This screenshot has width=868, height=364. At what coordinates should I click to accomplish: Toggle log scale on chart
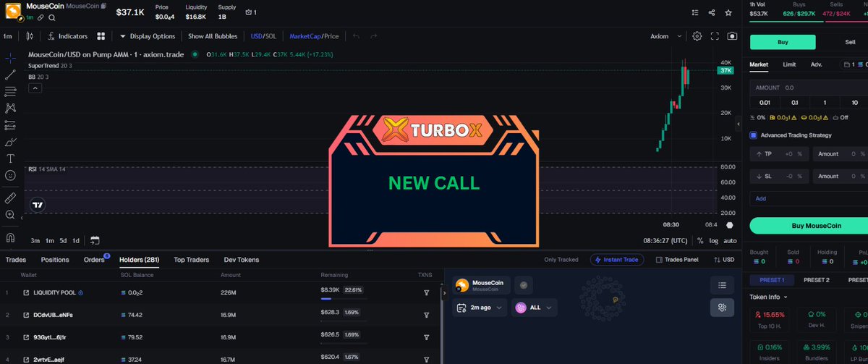(714, 241)
